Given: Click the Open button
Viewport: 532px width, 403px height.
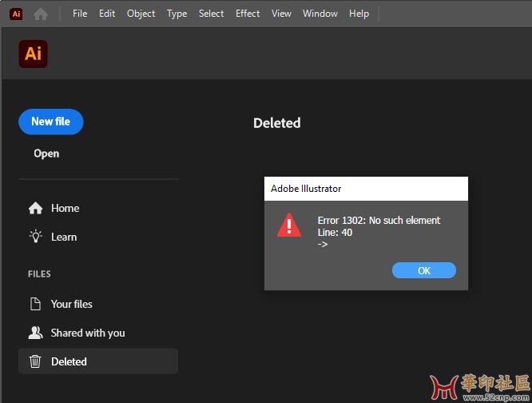Looking at the screenshot, I should click(46, 154).
